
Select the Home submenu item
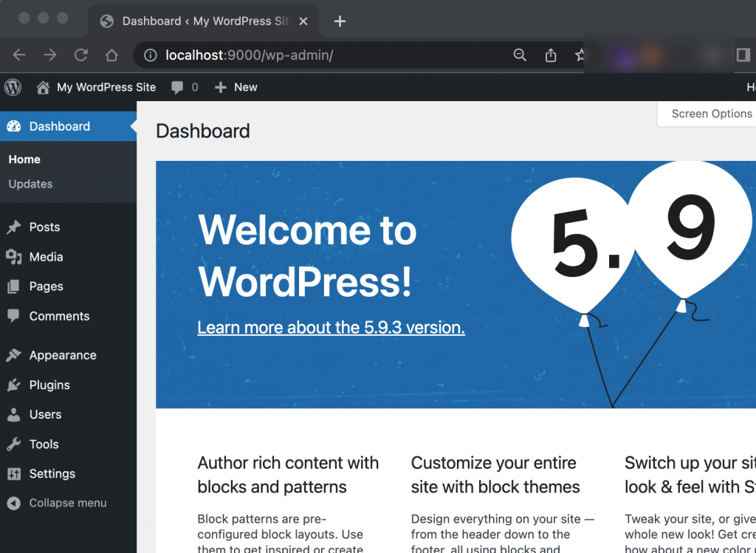pos(24,159)
